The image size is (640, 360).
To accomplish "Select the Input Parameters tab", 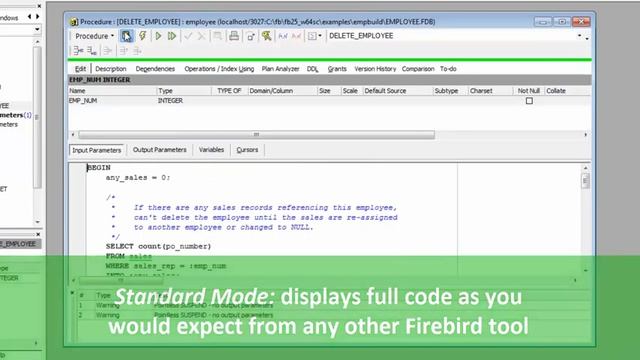I will point(97,150).
